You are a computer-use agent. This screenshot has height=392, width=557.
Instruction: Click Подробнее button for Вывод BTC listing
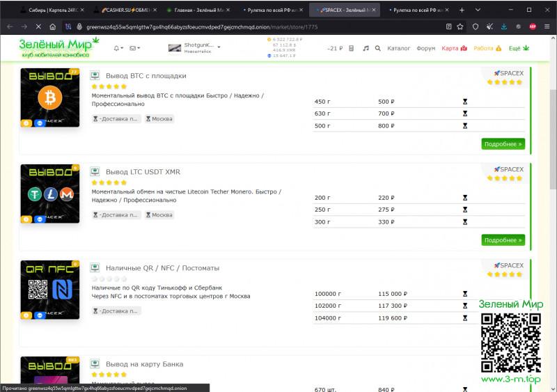503,144
